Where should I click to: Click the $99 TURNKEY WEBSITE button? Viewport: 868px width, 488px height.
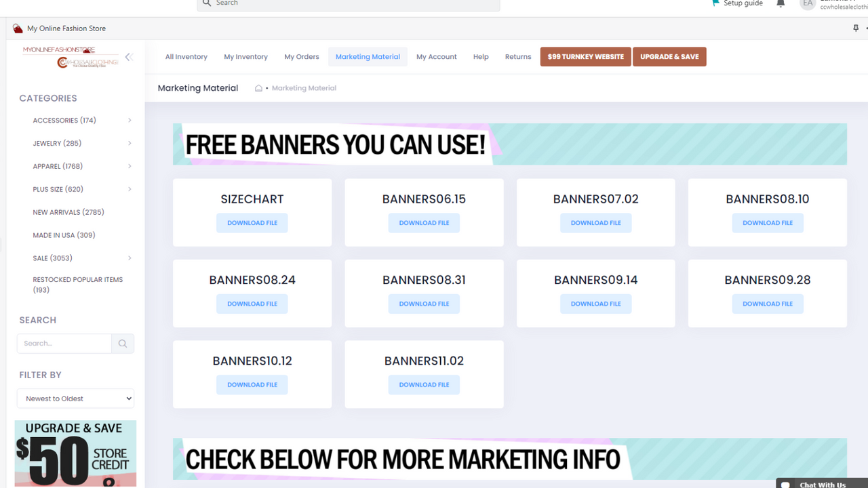click(x=585, y=56)
